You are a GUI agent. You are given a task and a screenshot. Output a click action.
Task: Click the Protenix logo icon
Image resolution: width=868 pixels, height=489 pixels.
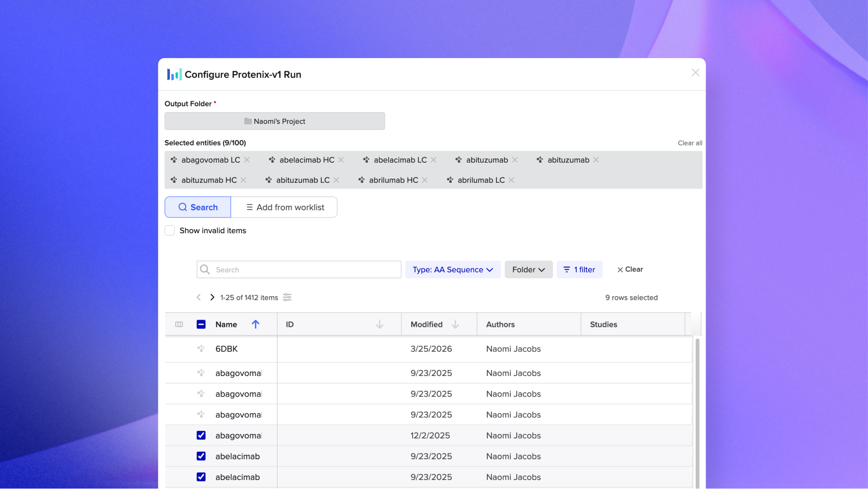pyautogui.click(x=174, y=74)
